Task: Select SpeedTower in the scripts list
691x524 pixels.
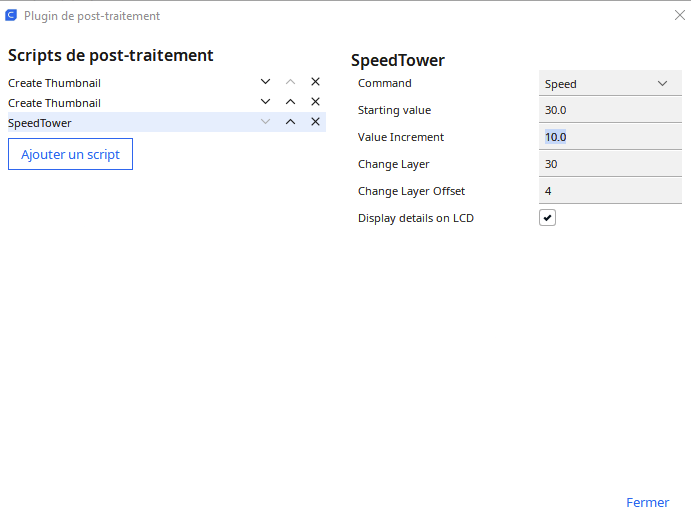Action: pos(120,123)
